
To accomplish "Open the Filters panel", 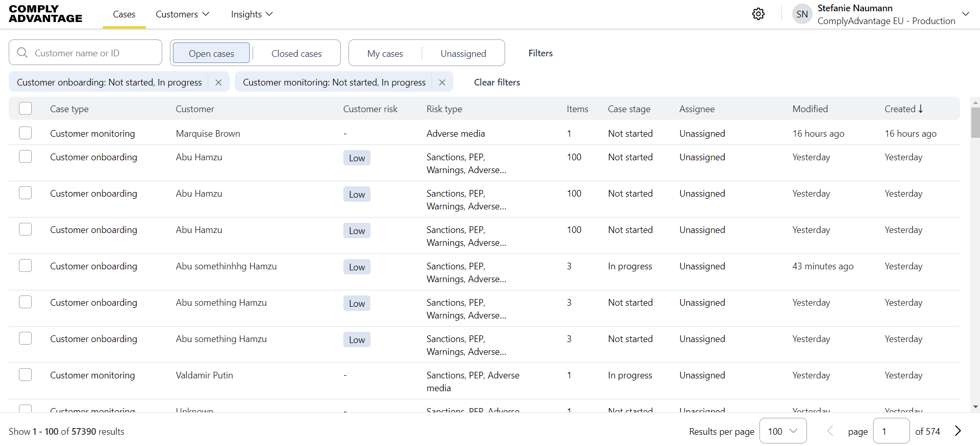I will tap(540, 53).
